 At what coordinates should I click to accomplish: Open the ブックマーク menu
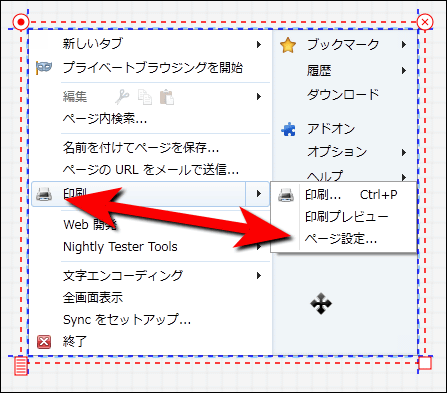(x=343, y=44)
